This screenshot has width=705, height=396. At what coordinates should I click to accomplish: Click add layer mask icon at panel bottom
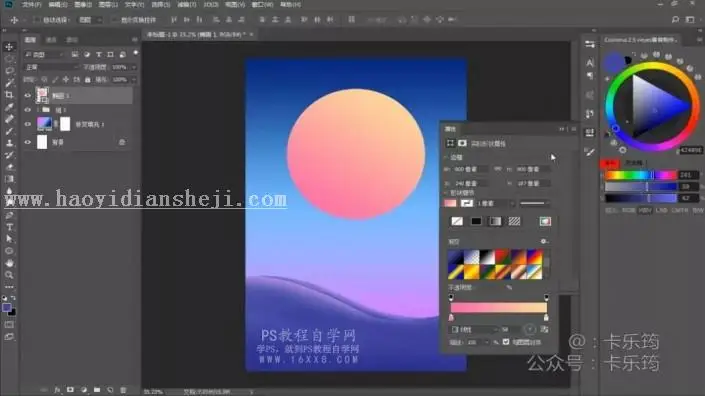coord(70,390)
